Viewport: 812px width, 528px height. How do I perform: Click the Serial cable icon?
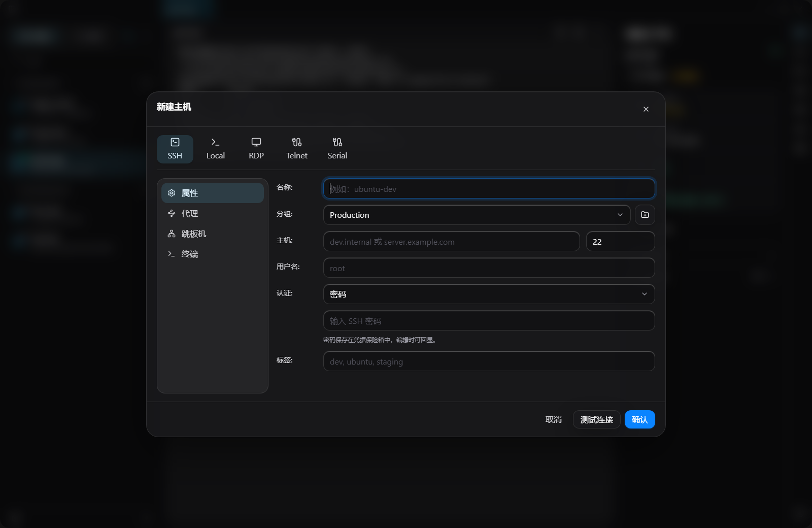[337, 142]
